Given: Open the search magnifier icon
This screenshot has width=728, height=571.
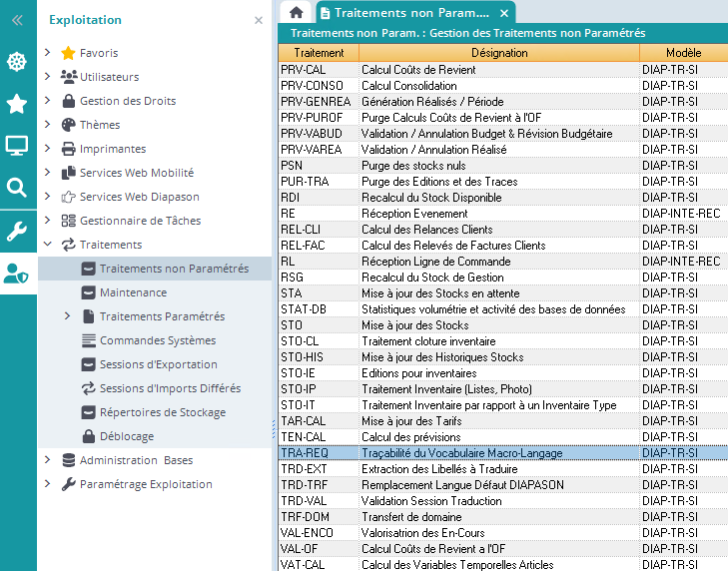Looking at the screenshot, I should [17, 188].
